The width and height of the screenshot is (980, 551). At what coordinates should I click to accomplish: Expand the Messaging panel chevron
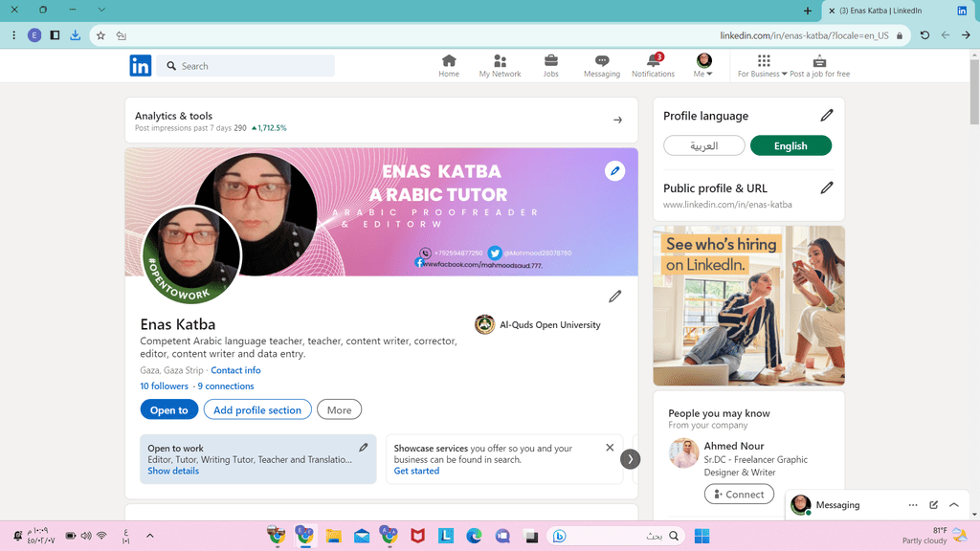tap(954, 505)
